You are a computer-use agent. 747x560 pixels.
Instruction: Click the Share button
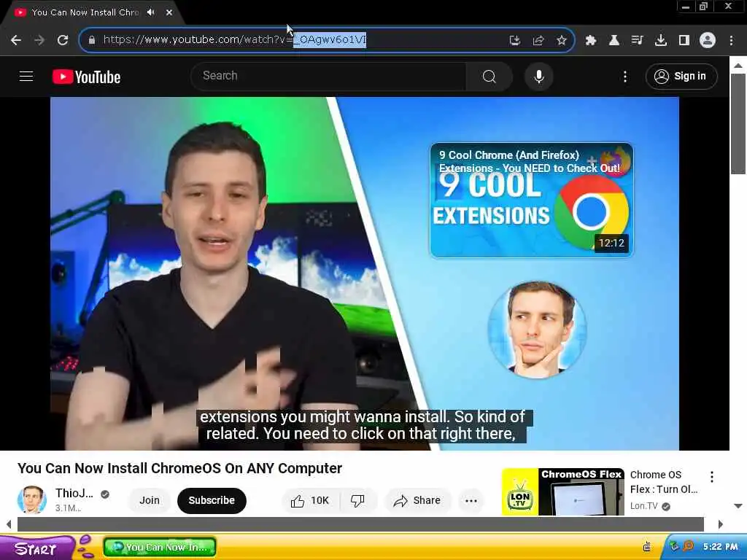tap(417, 500)
